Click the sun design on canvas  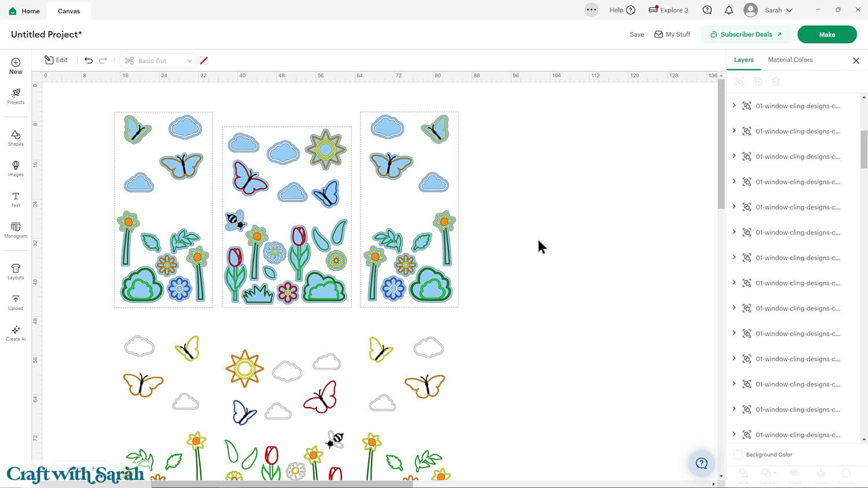point(325,149)
